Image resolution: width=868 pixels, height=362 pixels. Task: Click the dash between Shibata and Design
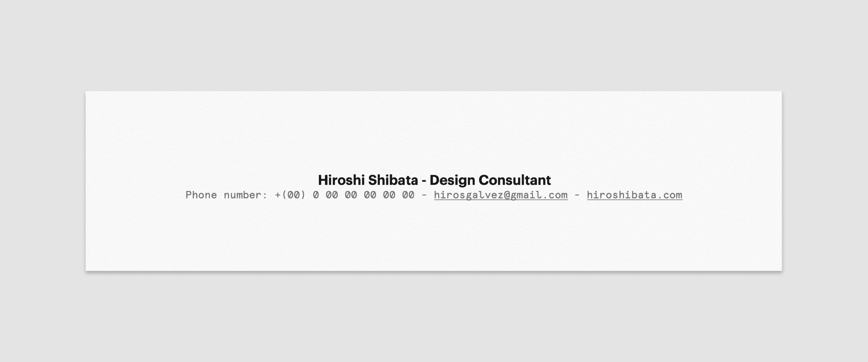pyautogui.click(x=424, y=181)
